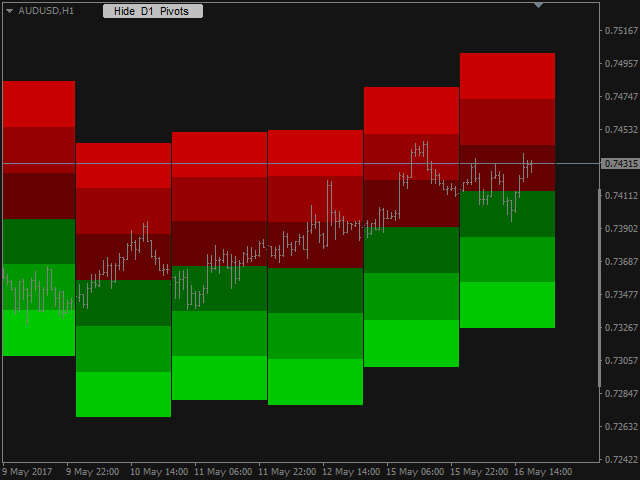
Task: Click the 11 May 22:00 time label
Action: [287, 472]
